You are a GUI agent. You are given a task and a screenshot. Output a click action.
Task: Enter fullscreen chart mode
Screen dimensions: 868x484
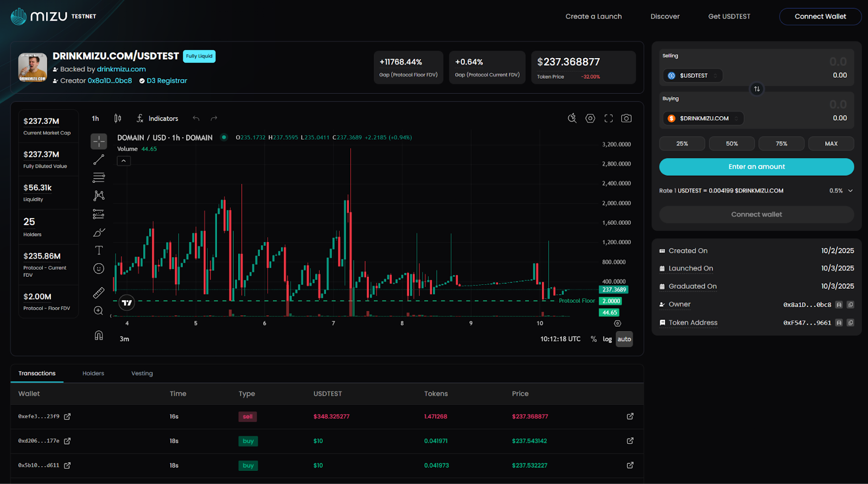(x=608, y=118)
